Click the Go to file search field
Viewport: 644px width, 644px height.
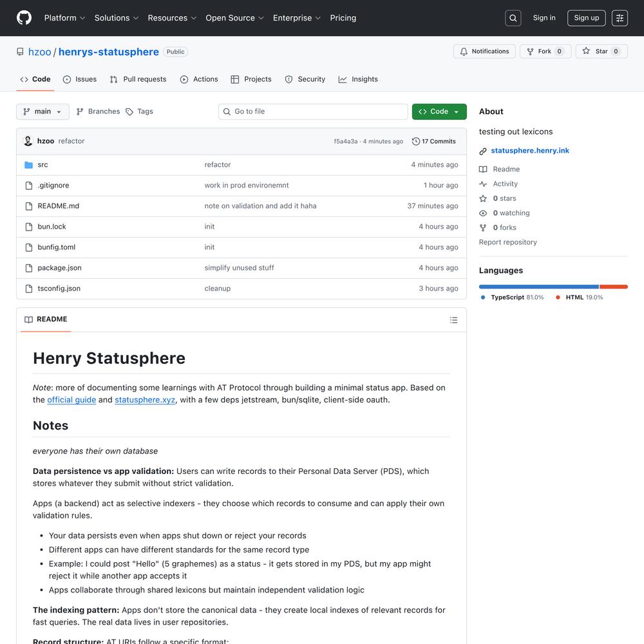pyautogui.click(x=313, y=111)
